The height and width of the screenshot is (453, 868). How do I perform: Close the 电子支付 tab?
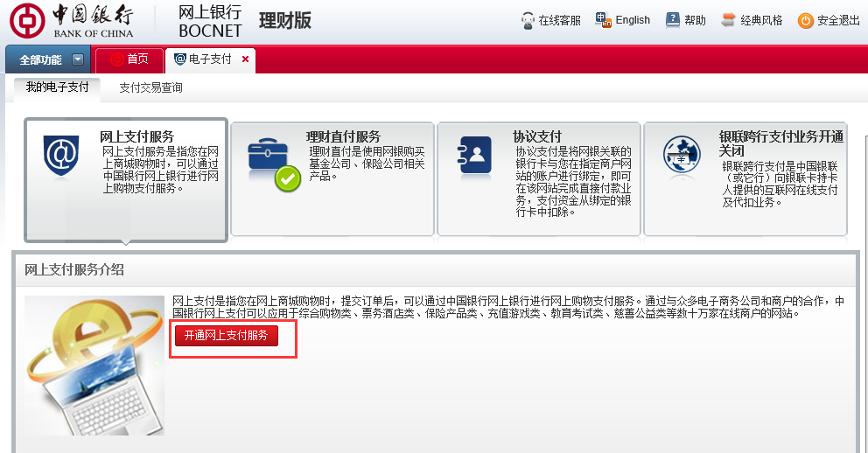(x=245, y=59)
